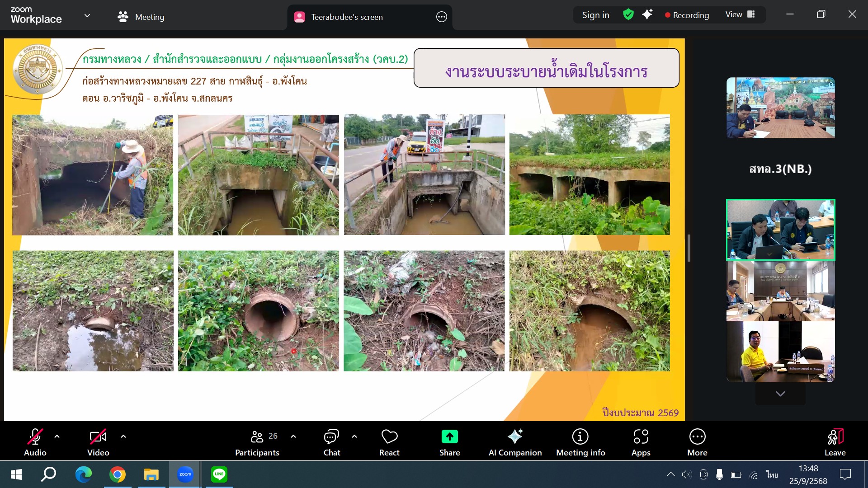
Task: Open the Zoom Workplace dropdown menu
Action: click(x=87, y=15)
